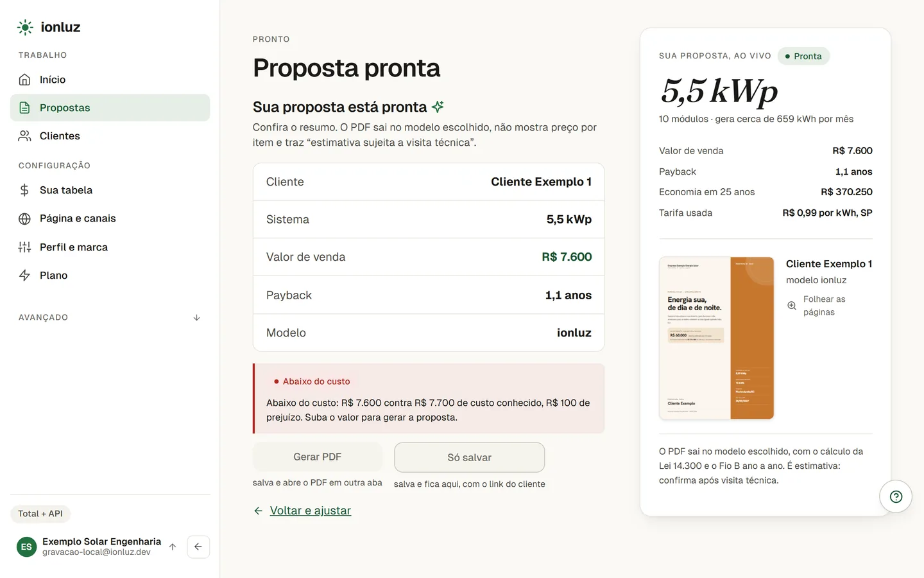Viewport: 924px width, 578px height.
Task: Click the back arrow before Voltar e ajustar
Action: (x=258, y=511)
